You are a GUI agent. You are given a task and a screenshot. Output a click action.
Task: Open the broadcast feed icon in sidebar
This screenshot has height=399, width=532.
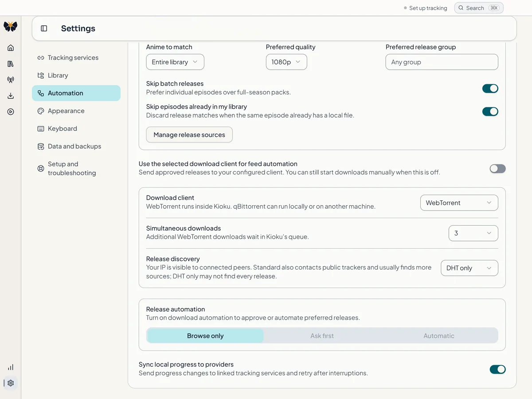click(11, 80)
